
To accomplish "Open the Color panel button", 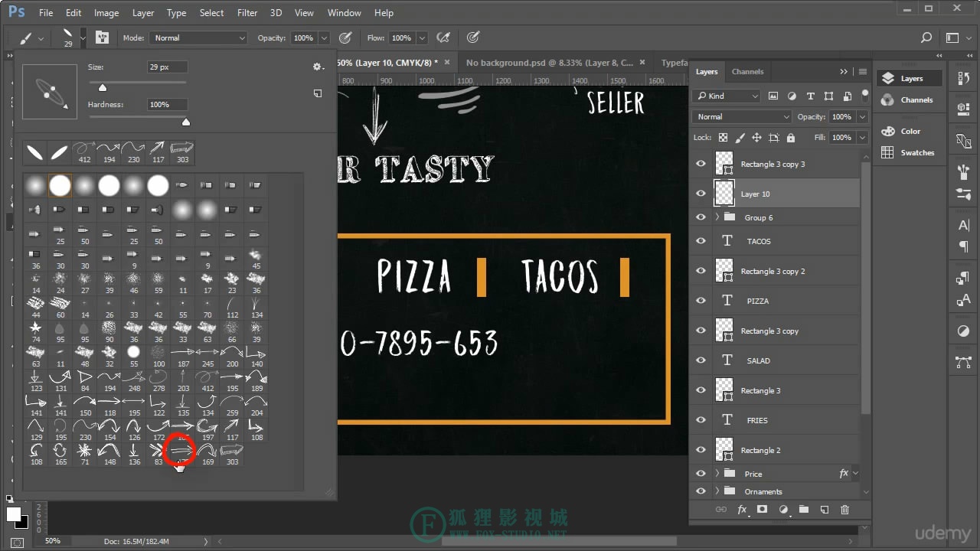I will [x=900, y=131].
